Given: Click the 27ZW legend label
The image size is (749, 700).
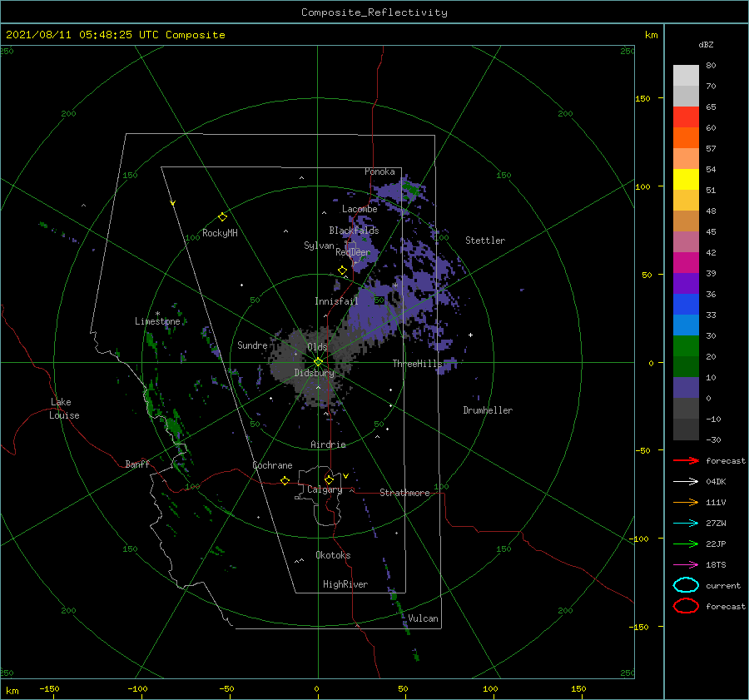Looking at the screenshot, I should click(x=716, y=524).
